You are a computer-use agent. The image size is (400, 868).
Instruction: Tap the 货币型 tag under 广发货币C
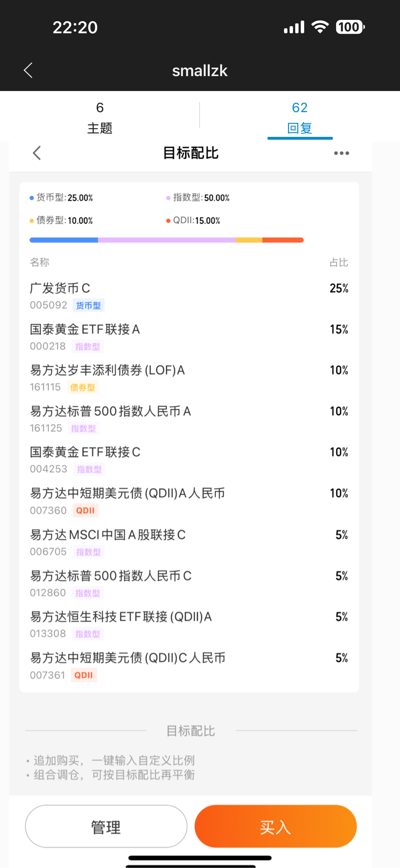pyautogui.click(x=88, y=305)
